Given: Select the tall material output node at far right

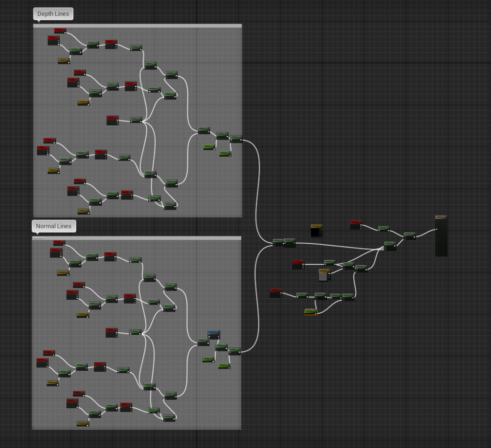Looking at the screenshot, I should tap(441, 236).
